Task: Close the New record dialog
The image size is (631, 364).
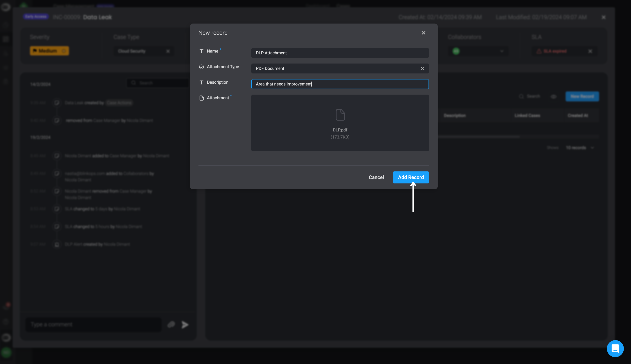Action: (x=423, y=33)
